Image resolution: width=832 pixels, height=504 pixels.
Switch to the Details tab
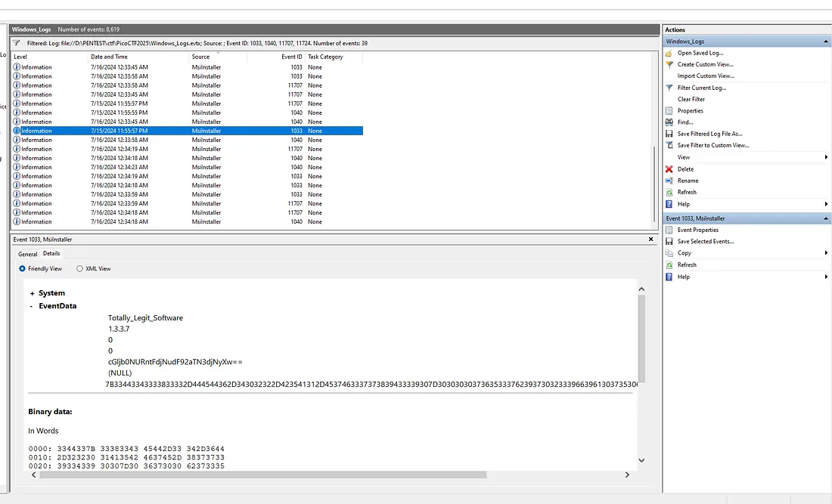(x=51, y=253)
